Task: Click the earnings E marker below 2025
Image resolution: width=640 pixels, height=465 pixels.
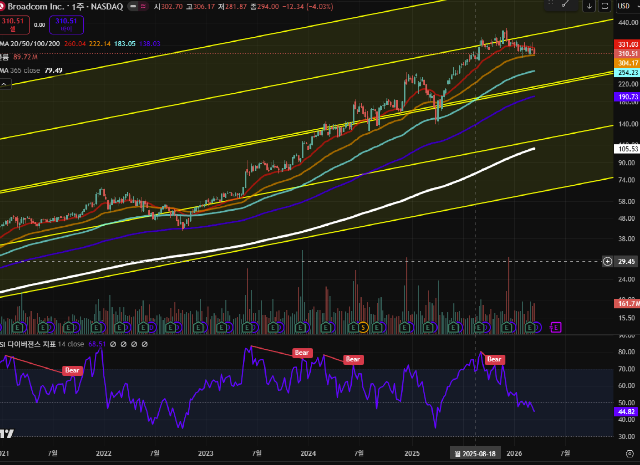Action: coord(405,327)
